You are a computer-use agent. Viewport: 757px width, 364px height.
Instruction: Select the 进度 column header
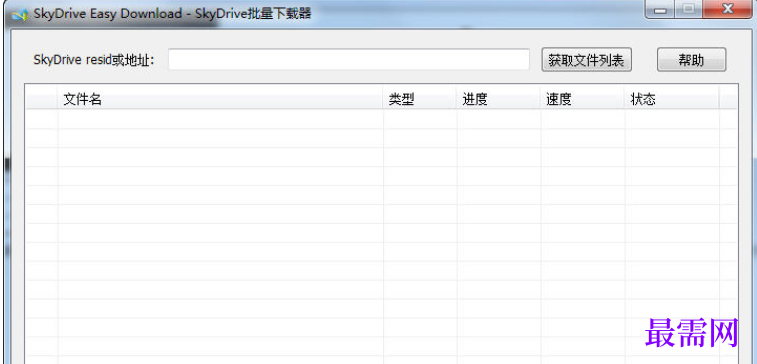tap(499, 99)
